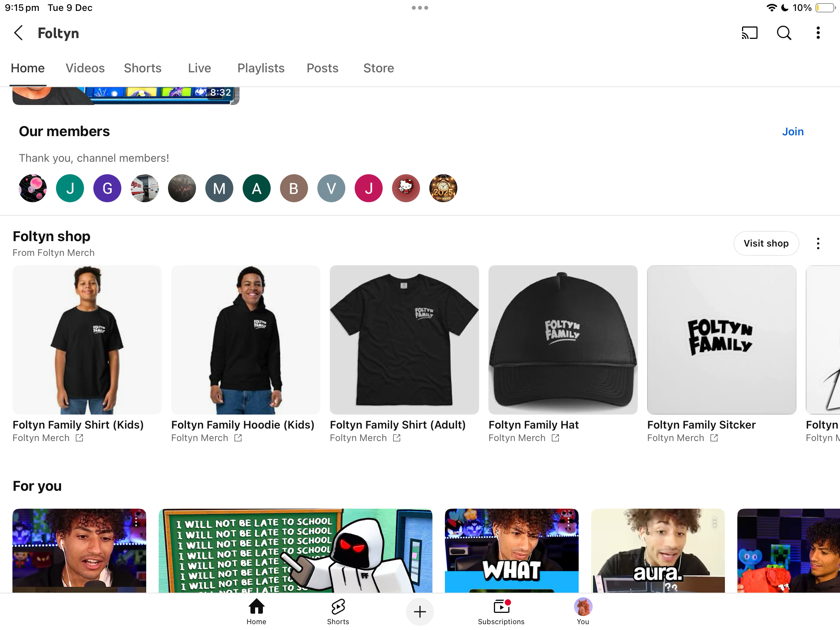Select the Foltyn Family Hoodie (Kids) product image

pyautogui.click(x=245, y=339)
